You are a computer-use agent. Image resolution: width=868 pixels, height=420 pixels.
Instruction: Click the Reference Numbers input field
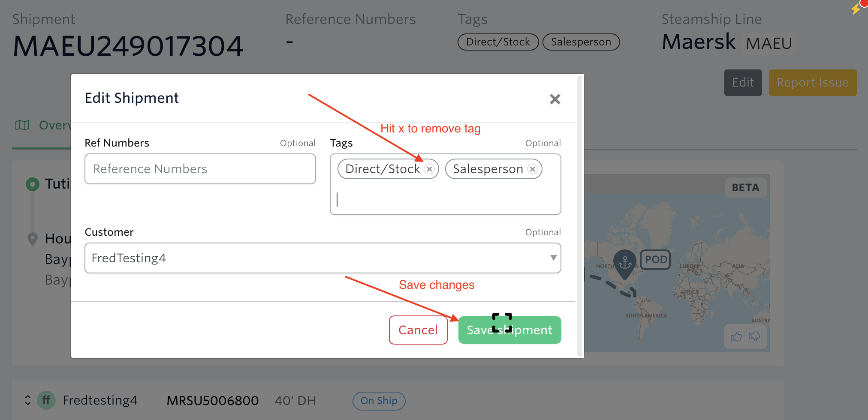click(200, 169)
